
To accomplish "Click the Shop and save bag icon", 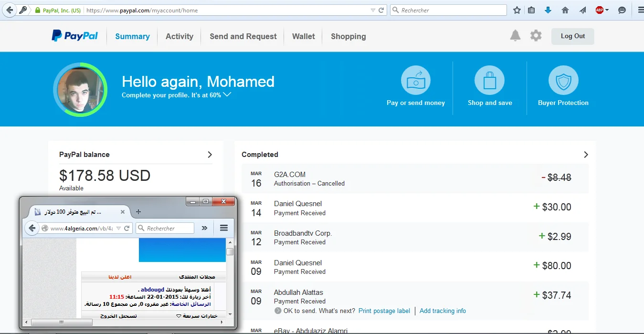I will tap(489, 80).
